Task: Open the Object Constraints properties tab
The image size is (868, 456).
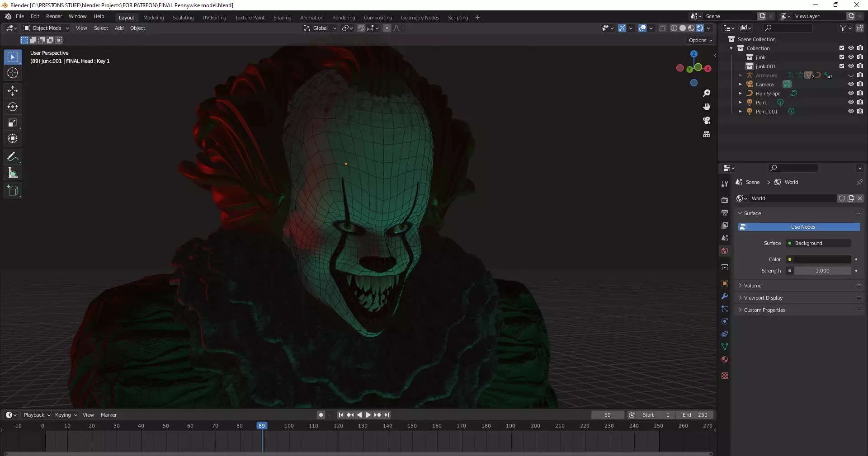Action: click(x=725, y=334)
